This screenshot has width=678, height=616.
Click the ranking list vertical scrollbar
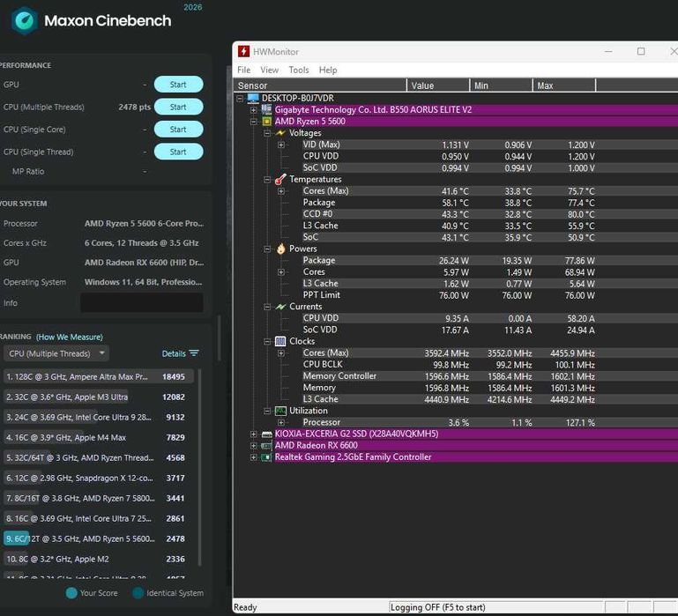tap(199, 467)
